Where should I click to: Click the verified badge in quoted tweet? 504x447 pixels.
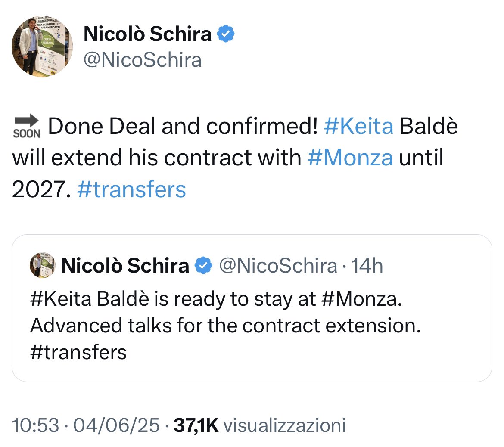coord(203,265)
